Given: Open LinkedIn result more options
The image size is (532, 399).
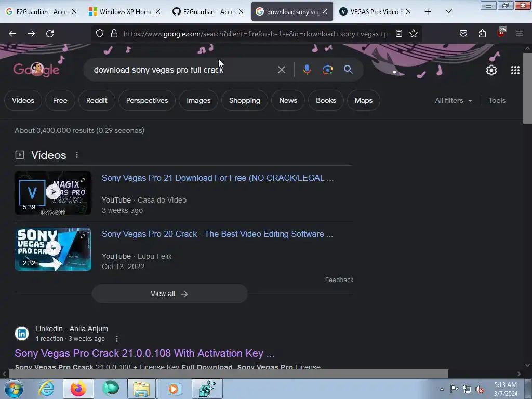Looking at the screenshot, I should pyautogui.click(x=117, y=339).
